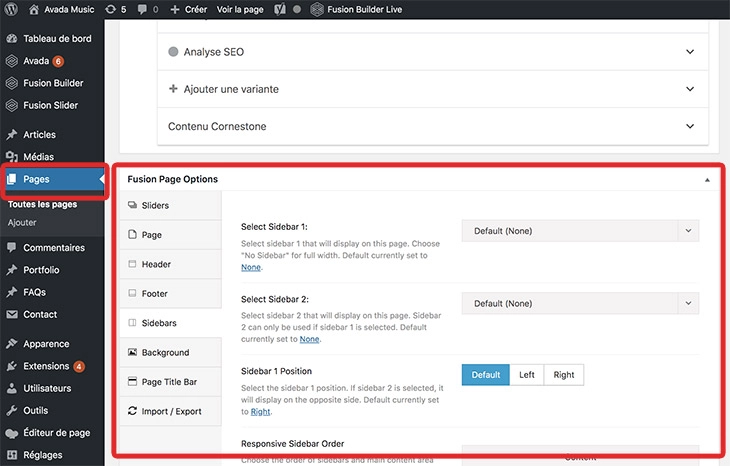Screen dimensions: 730x466
Task: Open the Page tab in Fusion options
Action: click(x=170, y=235)
